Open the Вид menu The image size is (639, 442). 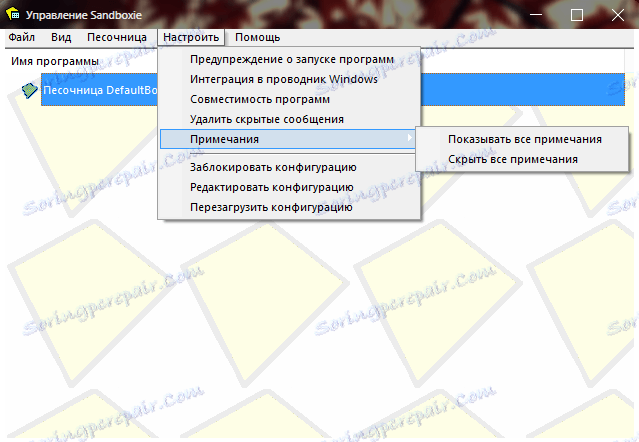click(x=61, y=37)
